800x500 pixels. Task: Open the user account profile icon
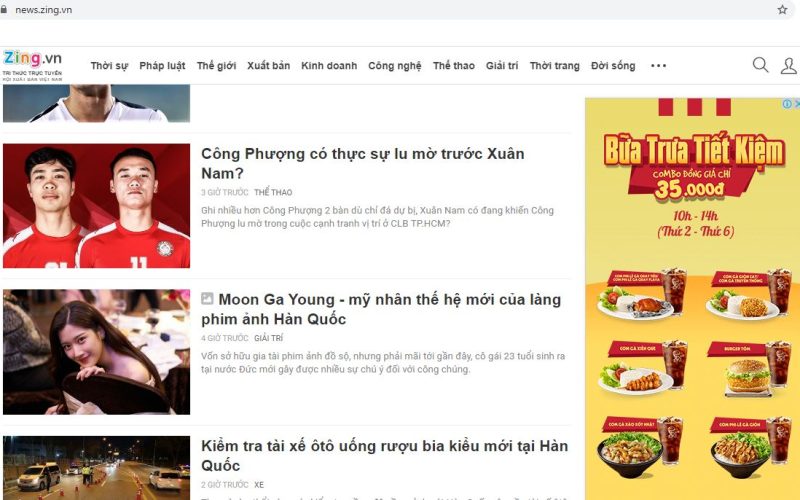[789, 65]
